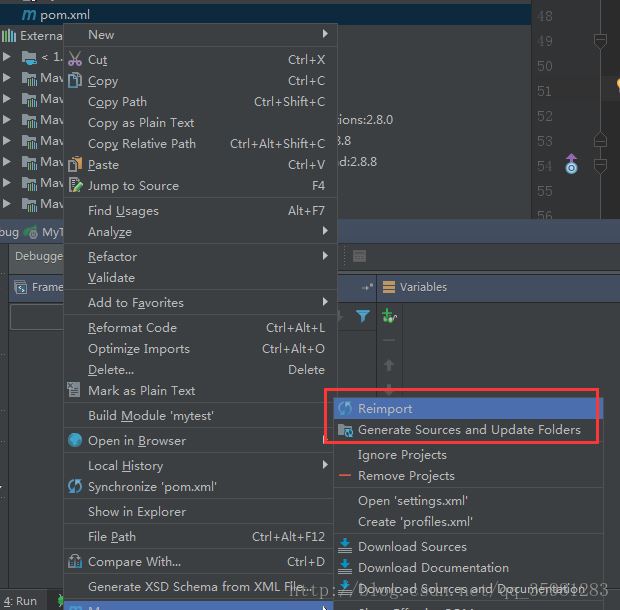Select the pom.xml file in project tree
Image resolution: width=620 pixels, height=610 pixels.
62,16
